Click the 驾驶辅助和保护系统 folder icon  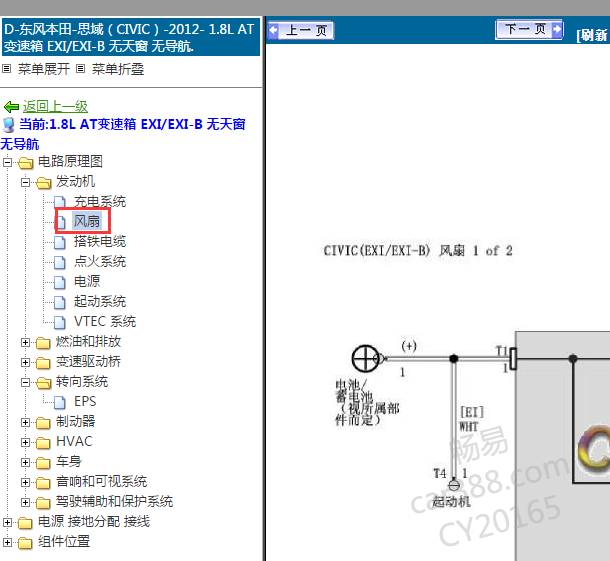coord(43,503)
